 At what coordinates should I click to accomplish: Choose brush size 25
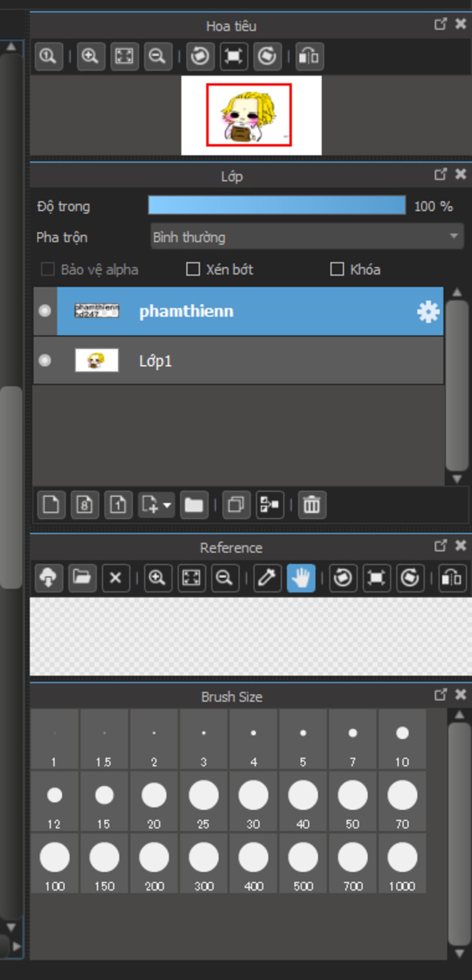(x=204, y=802)
